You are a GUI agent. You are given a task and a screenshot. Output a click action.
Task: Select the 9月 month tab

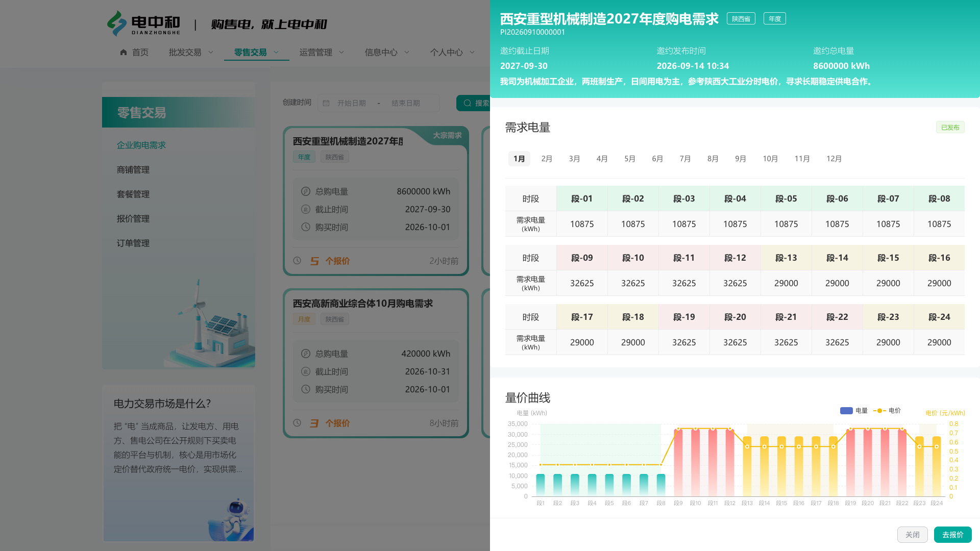pyautogui.click(x=741, y=159)
